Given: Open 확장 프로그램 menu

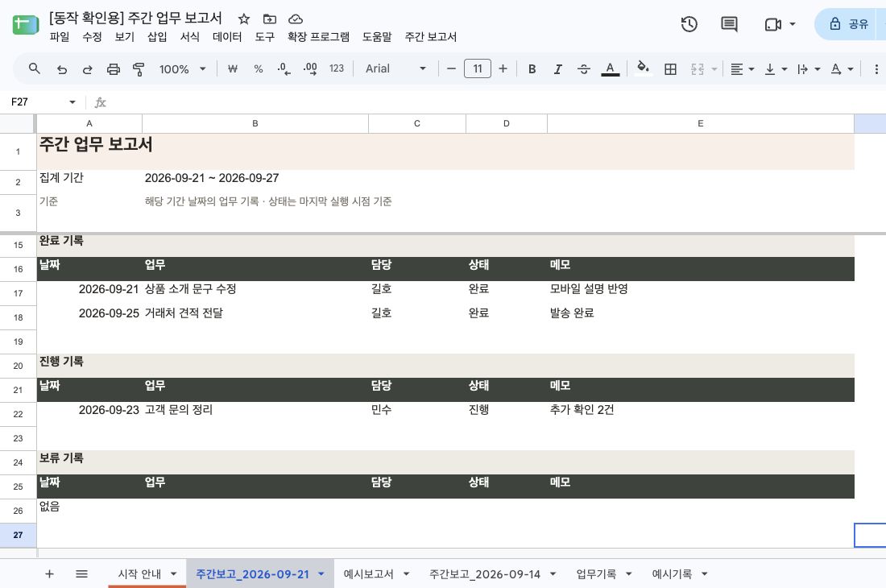Looking at the screenshot, I should point(318,37).
